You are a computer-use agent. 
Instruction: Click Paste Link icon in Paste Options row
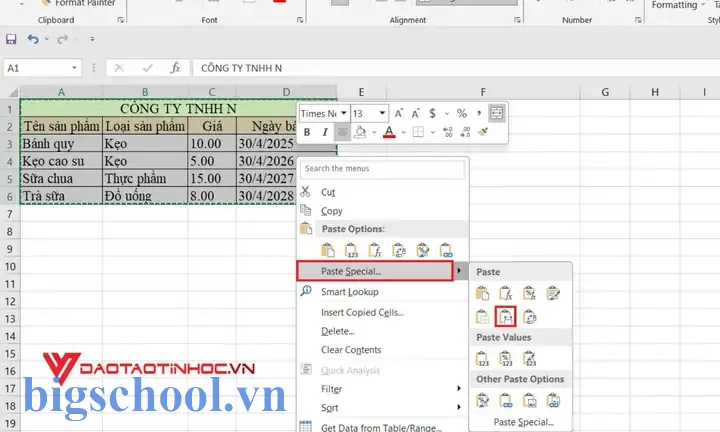pyautogui.click(x=446, y=251)
